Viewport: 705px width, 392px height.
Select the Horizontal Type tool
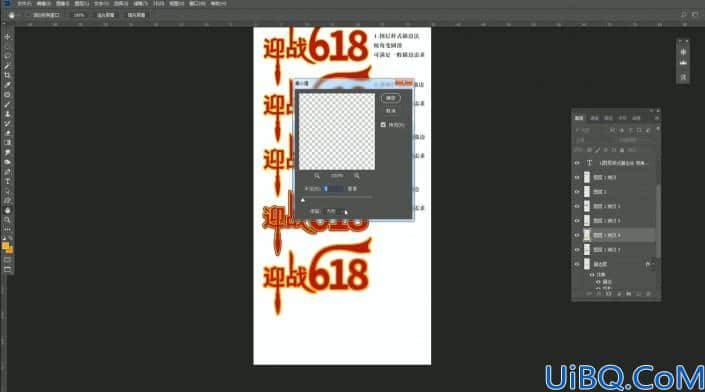pos(7,181)
